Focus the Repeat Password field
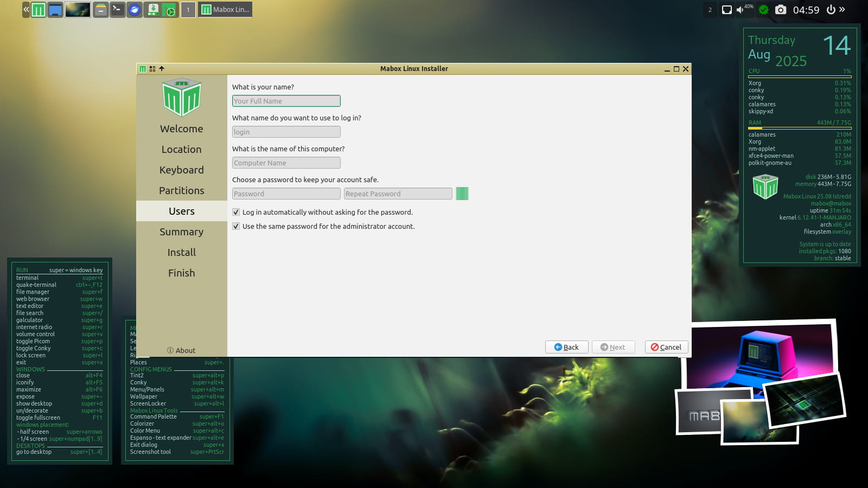868x488 pixels. [398, 194]
